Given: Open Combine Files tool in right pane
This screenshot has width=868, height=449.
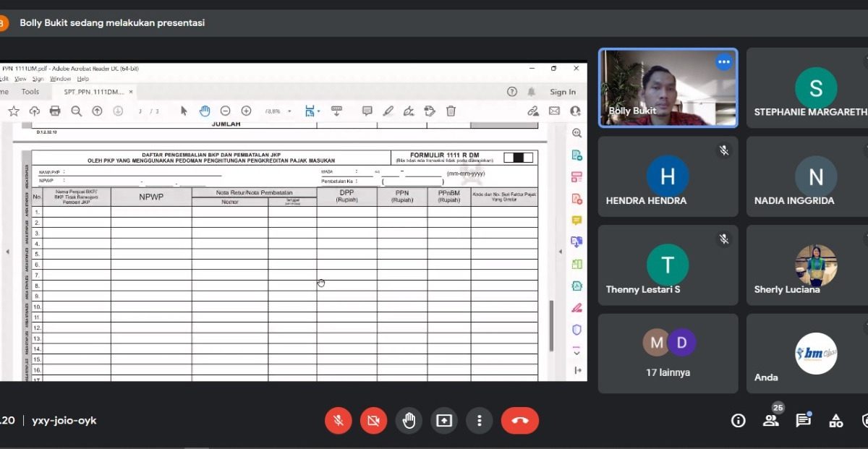Looking at the screenshot, I should [x=576, y=241].
